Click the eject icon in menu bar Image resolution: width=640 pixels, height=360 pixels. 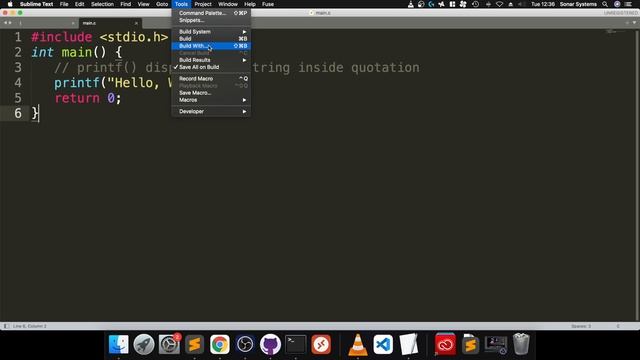point(511,4)
